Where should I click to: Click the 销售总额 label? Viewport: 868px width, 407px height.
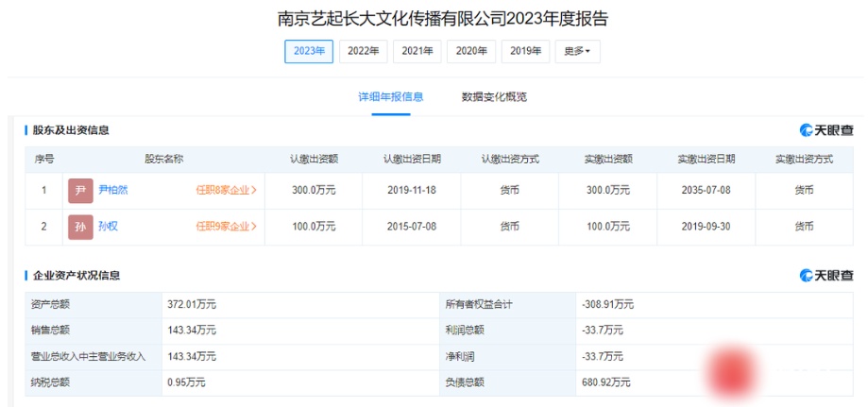(51, 331)
